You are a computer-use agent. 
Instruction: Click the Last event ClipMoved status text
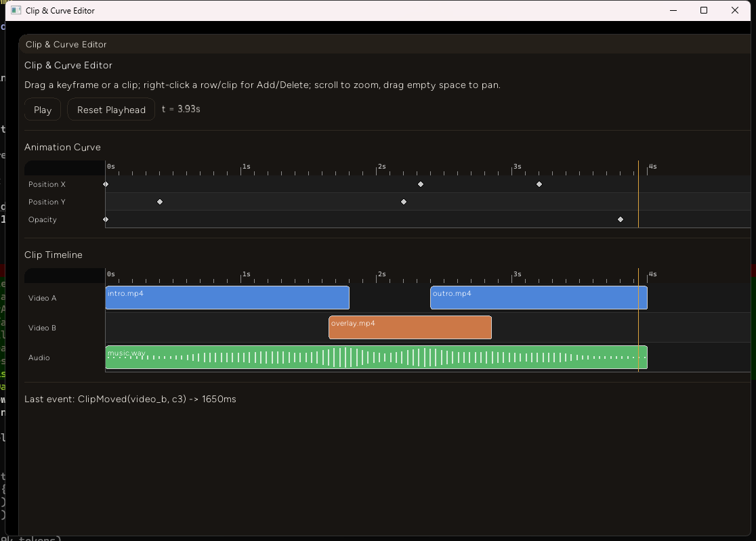point(130,399)
